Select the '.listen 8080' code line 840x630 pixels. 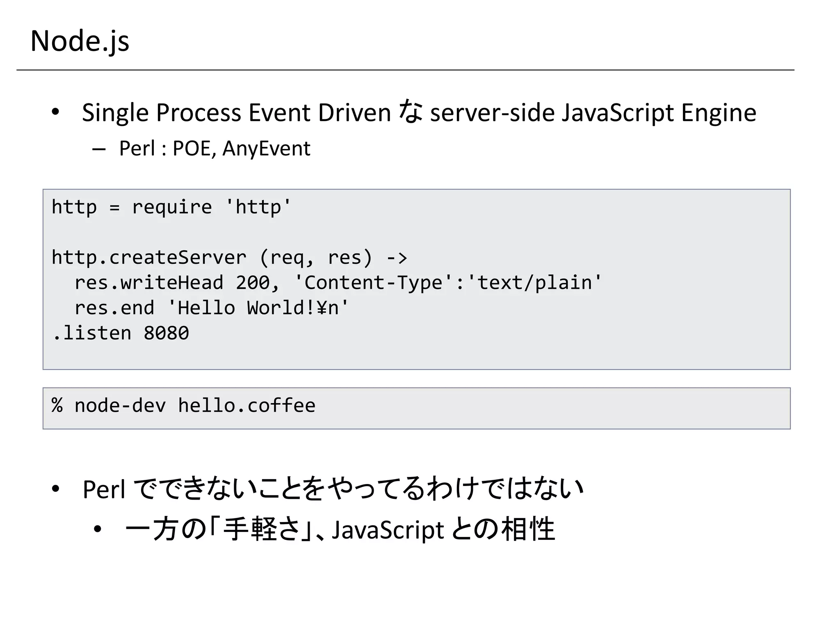(x=121, y=333)
